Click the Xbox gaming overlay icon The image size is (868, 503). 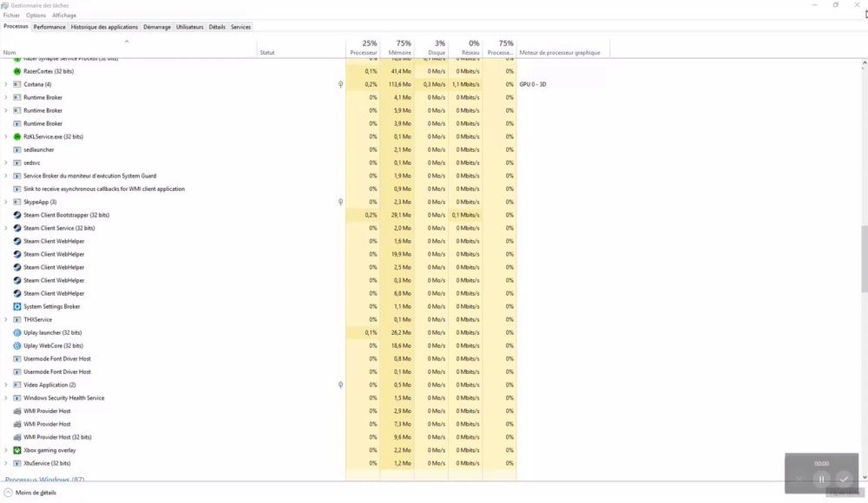point(17,450)
